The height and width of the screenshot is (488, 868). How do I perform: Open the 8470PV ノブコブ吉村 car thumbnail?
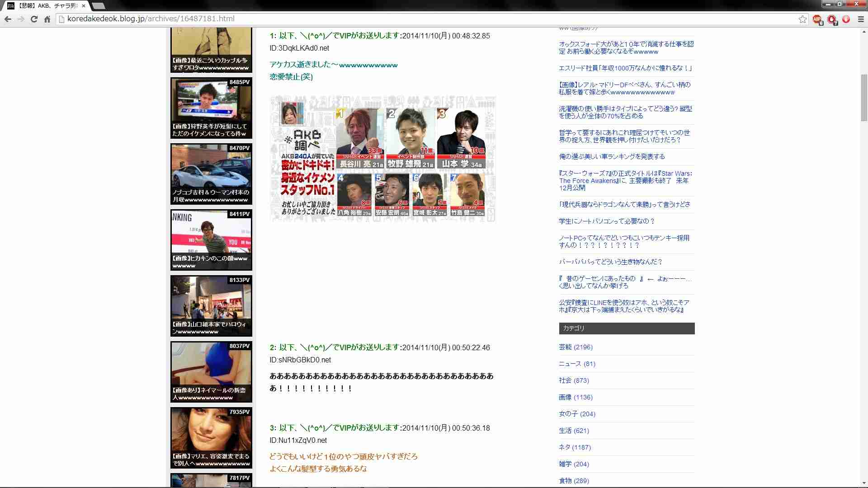[211, 174]
